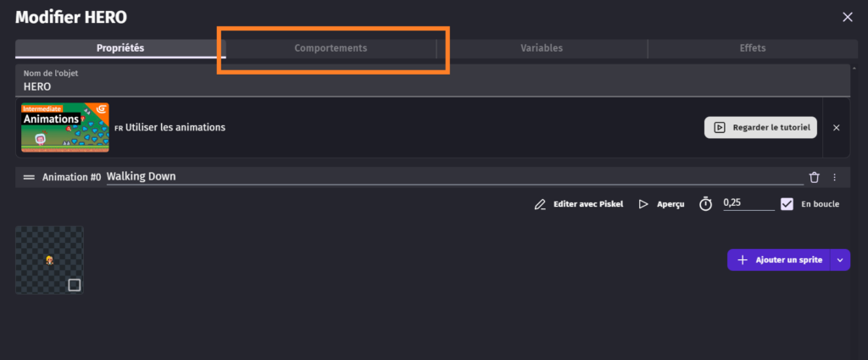Click the stopwatch timer icon

(x=705, y=204)
